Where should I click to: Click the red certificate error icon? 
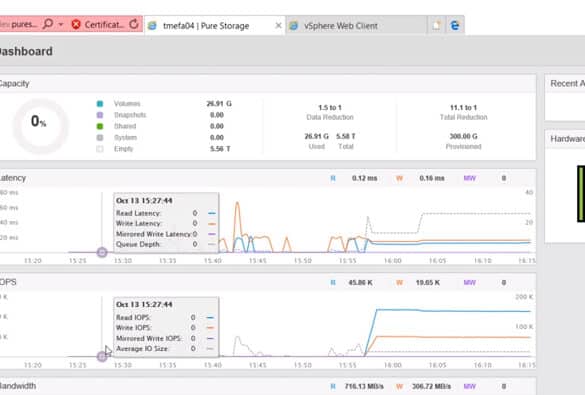pos(76,25)
